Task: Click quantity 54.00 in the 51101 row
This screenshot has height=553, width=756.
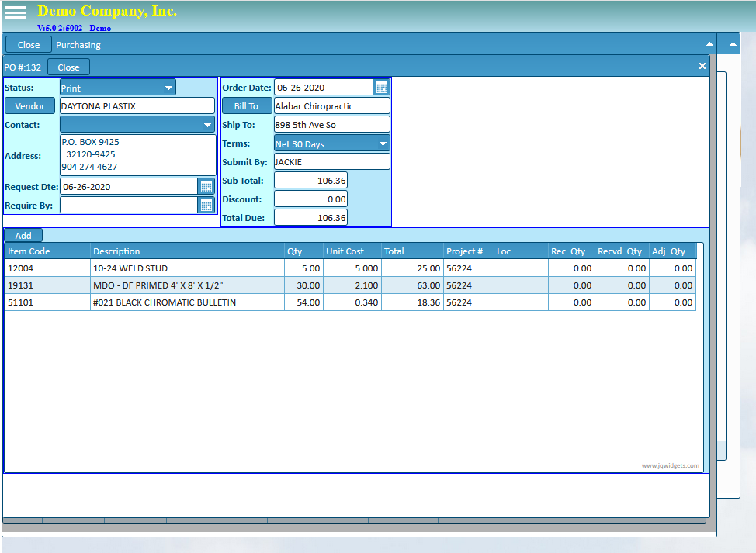Action: 303,302
